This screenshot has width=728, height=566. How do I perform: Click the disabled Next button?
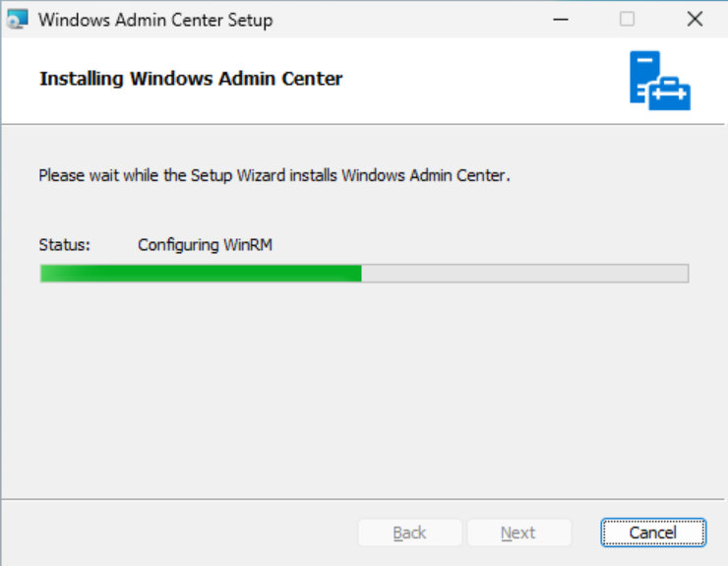(518, 533)
